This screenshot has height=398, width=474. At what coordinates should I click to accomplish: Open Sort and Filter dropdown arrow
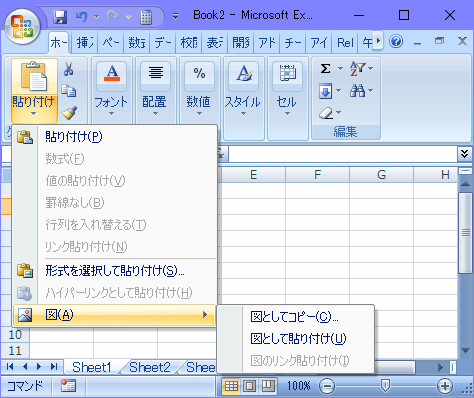tap(371, 69)
